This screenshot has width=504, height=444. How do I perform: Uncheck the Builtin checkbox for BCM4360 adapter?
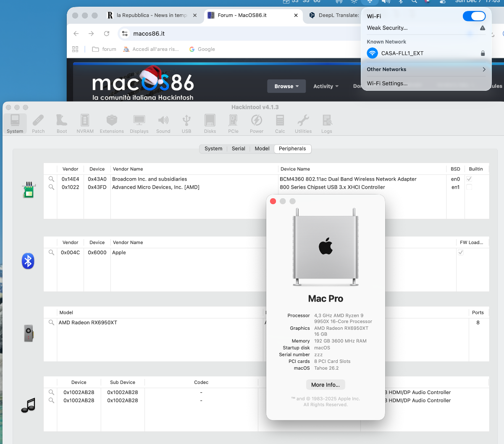click(x=477, y=179)
